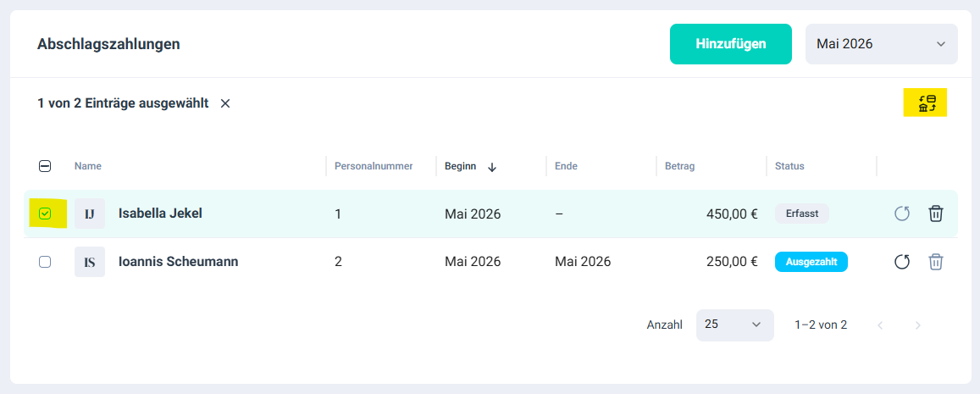Click the Hinzufügen button
The width and height of the screenshot is (980, 394).
click(x=731, y=44)
